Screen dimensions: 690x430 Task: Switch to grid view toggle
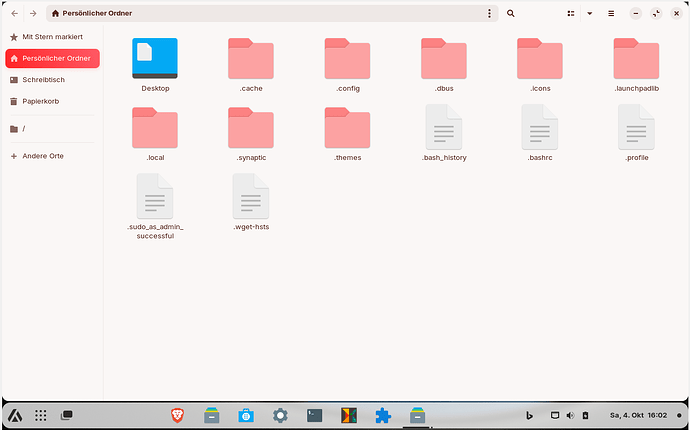click(571, 14)
